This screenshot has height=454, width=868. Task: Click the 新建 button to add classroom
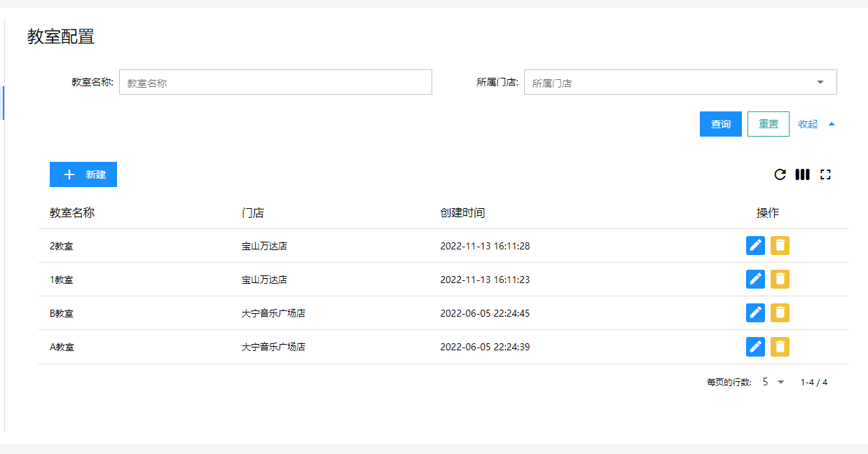tap(83, 174)
